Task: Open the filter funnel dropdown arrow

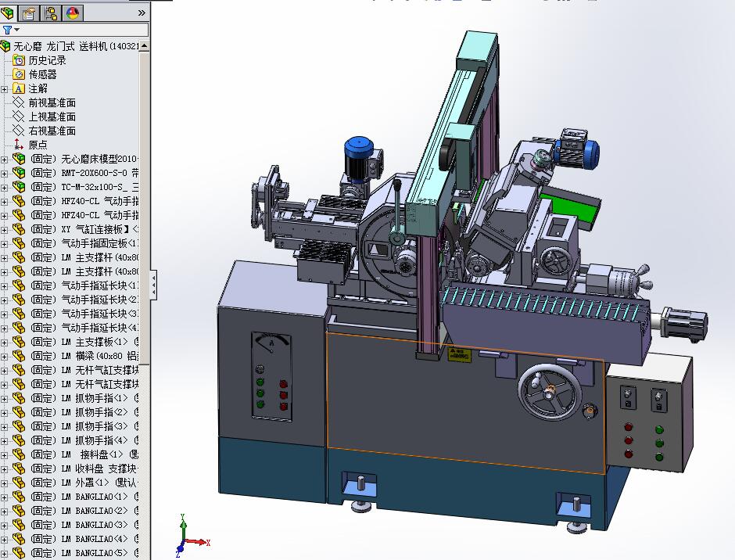Action: pos(17,30)
